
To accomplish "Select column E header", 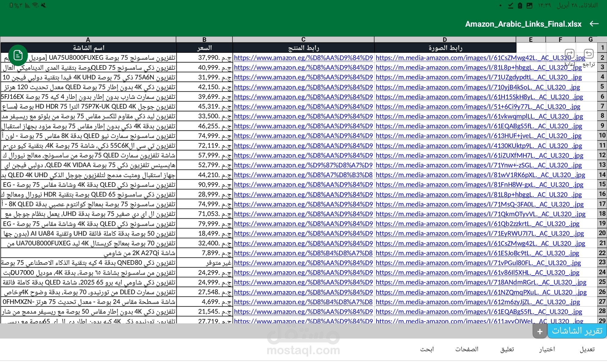I will click(531, 39).
